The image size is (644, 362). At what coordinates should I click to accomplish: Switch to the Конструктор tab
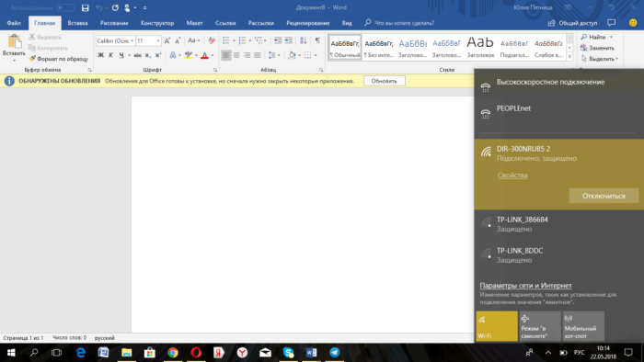(157, 23)
